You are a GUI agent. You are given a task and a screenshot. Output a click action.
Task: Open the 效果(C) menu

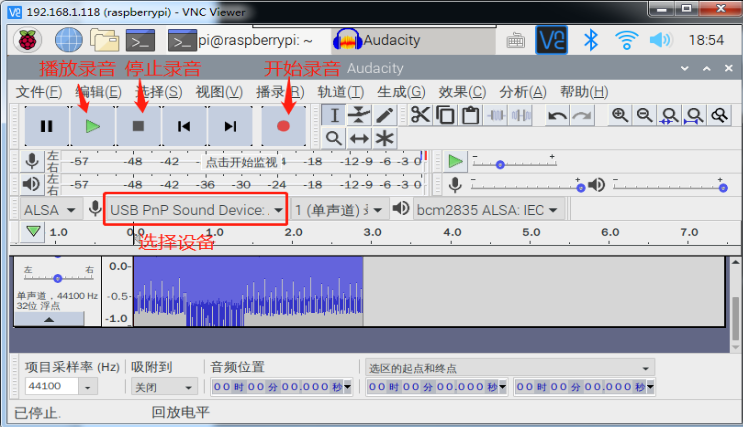[462, 92]
